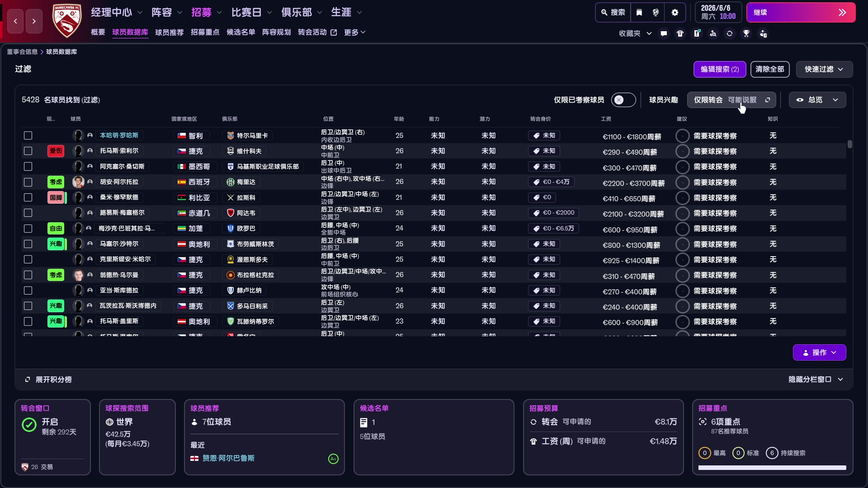The image size is (868, 488).
Task: Click the team kit shirt icon
Action: pyautogui.click(x=680, y=33)
